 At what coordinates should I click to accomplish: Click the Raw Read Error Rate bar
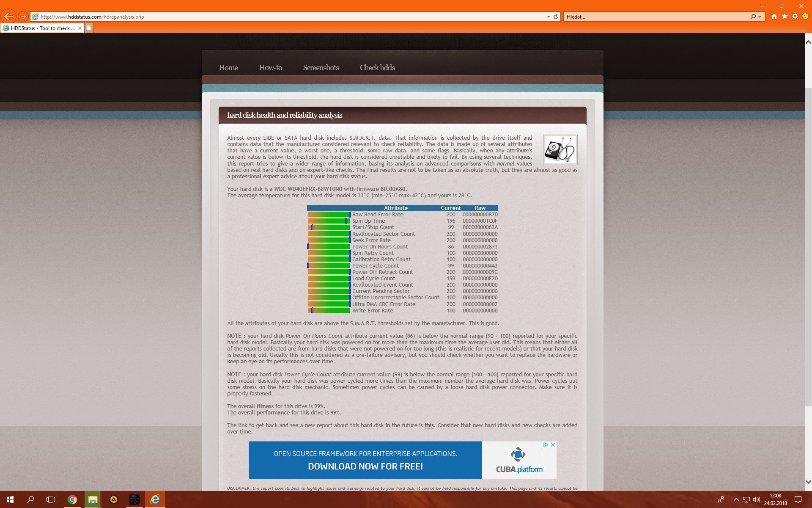tap(329, 215)
